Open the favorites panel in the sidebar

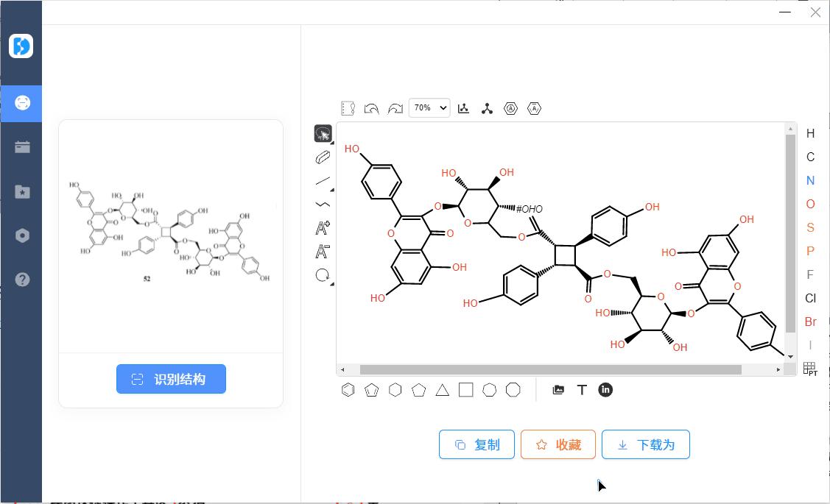[x=21, y=191]
